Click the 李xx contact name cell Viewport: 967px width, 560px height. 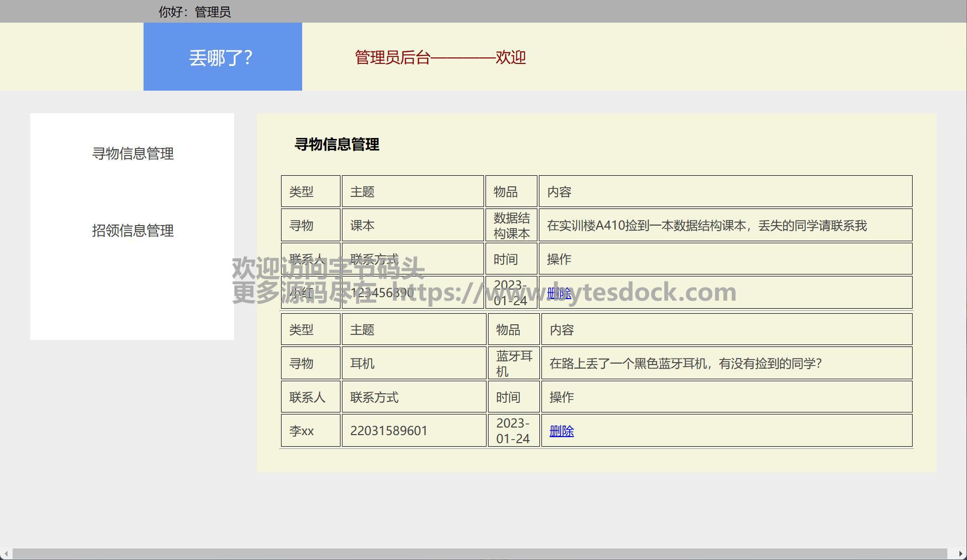(302, 431)
